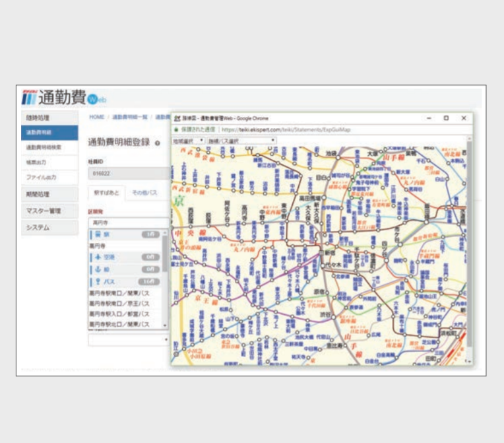
Task: Collapse the バス category with 16件 badge
Action: point(126,281)
